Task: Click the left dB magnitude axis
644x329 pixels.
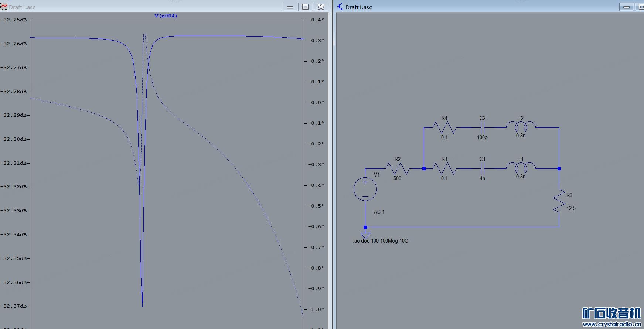Action: pyautogui.click(x=15, y=162)
